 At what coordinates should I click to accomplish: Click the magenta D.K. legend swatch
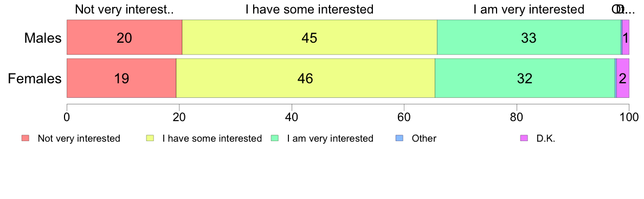coord(525,138)
